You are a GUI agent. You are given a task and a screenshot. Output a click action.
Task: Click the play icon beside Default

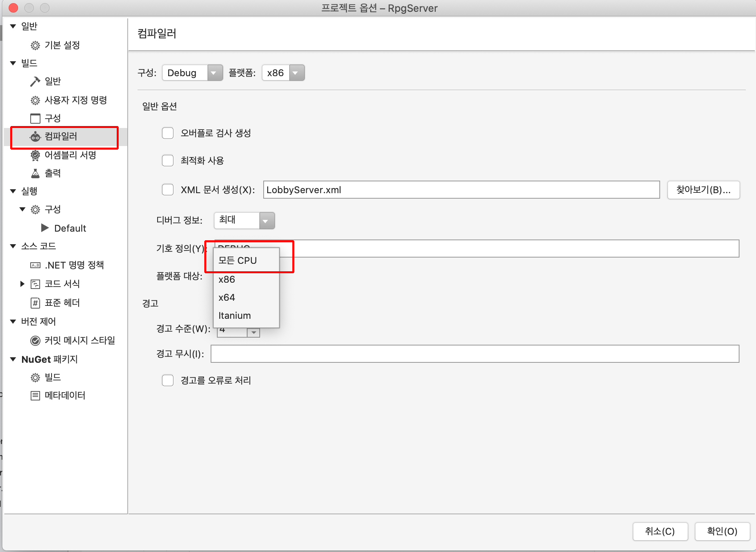[x=45, y=228]
